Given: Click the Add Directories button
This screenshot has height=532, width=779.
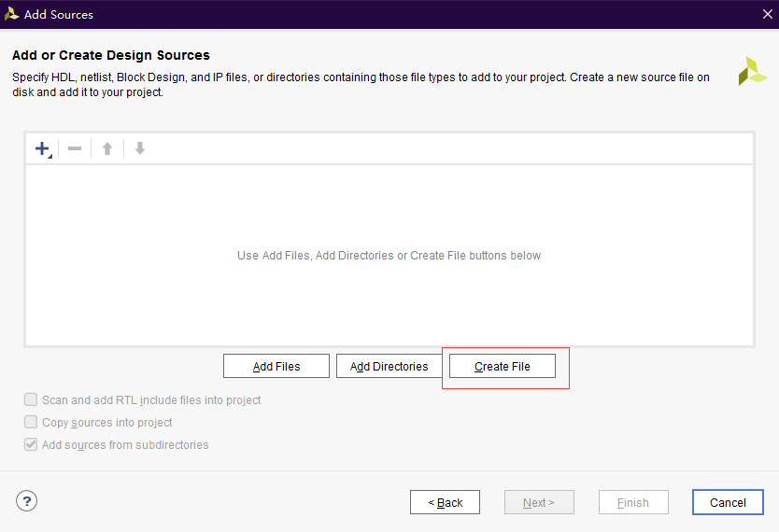Looking at the screenshot, I should pyautogui.click(x=389, y=366).
